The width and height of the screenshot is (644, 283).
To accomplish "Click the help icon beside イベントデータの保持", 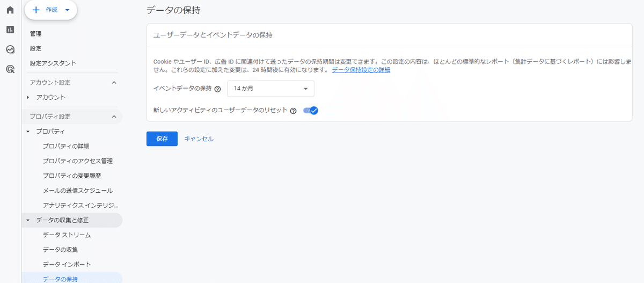I will (x=217, y=89).
